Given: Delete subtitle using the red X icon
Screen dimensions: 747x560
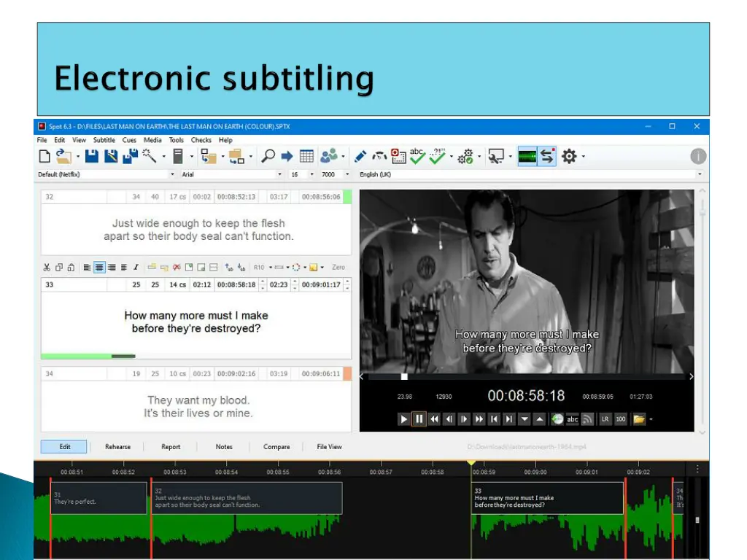Looking at the screenshot, I should tap(177, 267).
